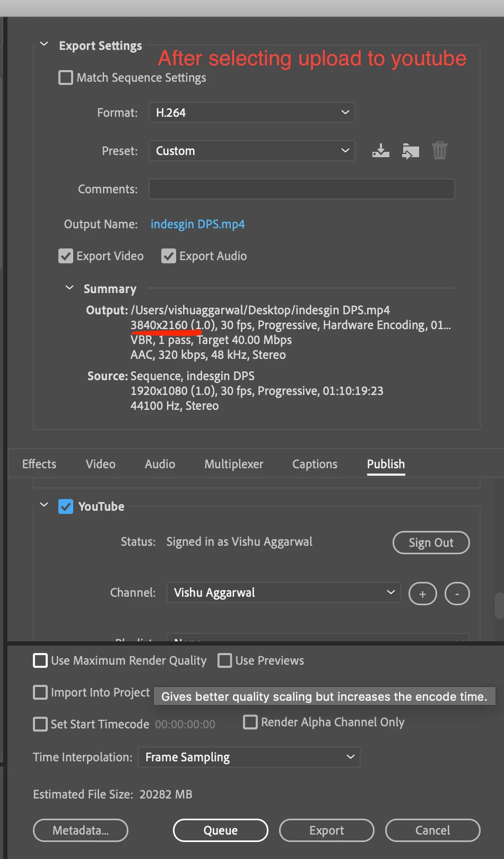Click the 'Sequence, indesgin DPS' source text
This screenshot has height=859, width=504.
tap(193, 376)
